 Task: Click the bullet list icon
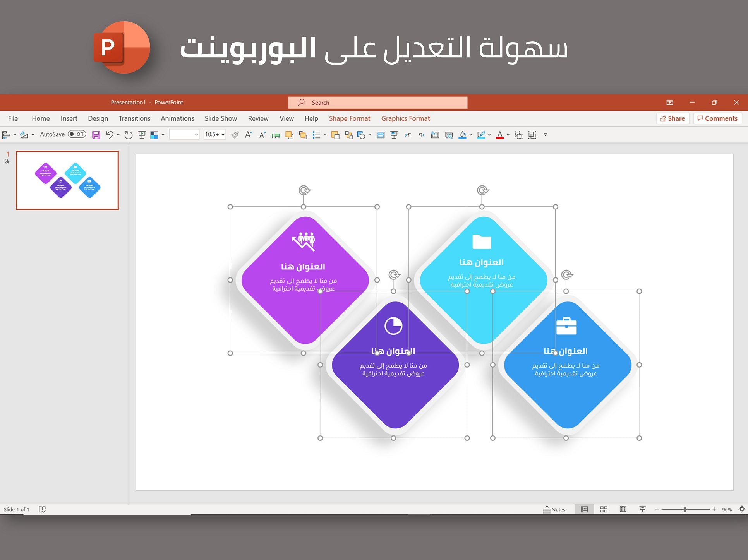pyautogui.click(x=316, y=135)
